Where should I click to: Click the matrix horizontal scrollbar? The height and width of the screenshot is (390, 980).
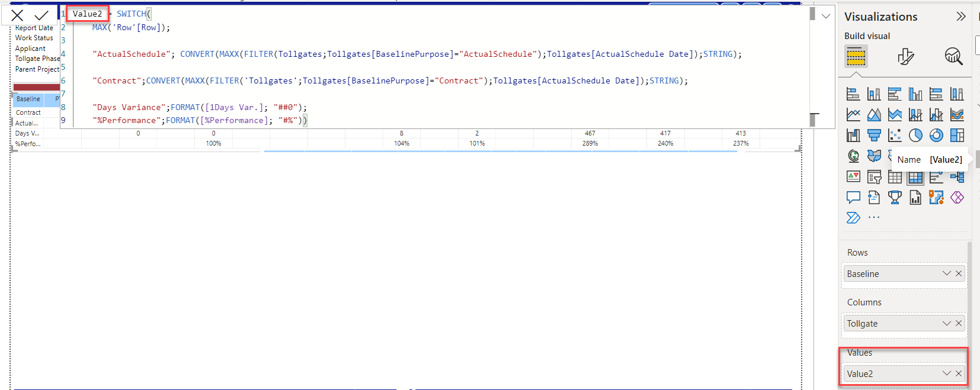pyautogui.click(x=501, y=152)
